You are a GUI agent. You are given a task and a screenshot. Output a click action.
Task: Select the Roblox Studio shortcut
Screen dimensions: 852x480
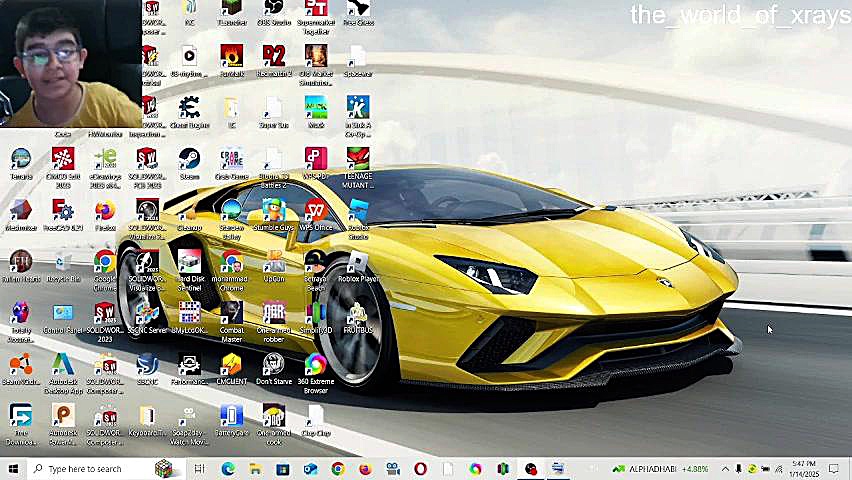(358, 219)
